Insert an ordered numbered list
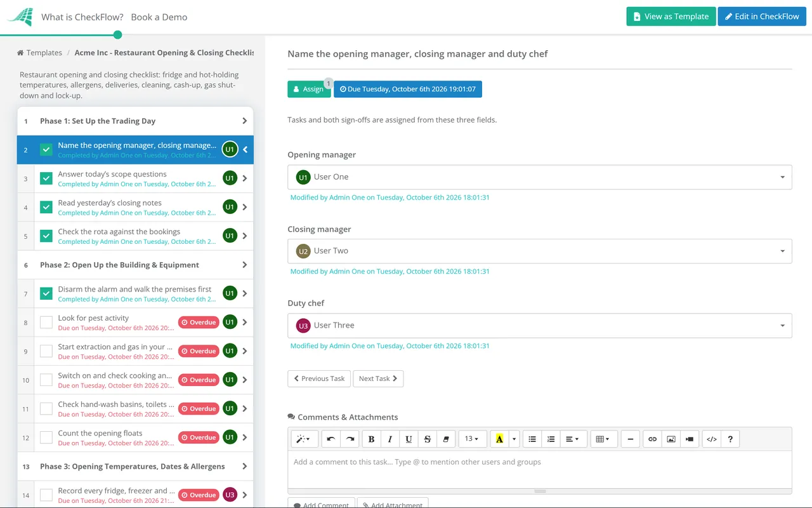The image size is (812, 508). [551, 439]
